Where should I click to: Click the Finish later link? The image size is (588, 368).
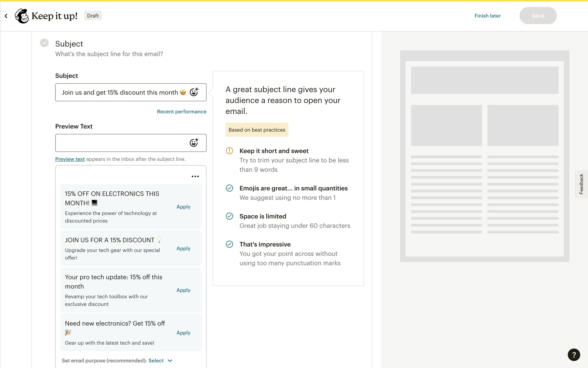pyautogui.click(x=488, y=16)
